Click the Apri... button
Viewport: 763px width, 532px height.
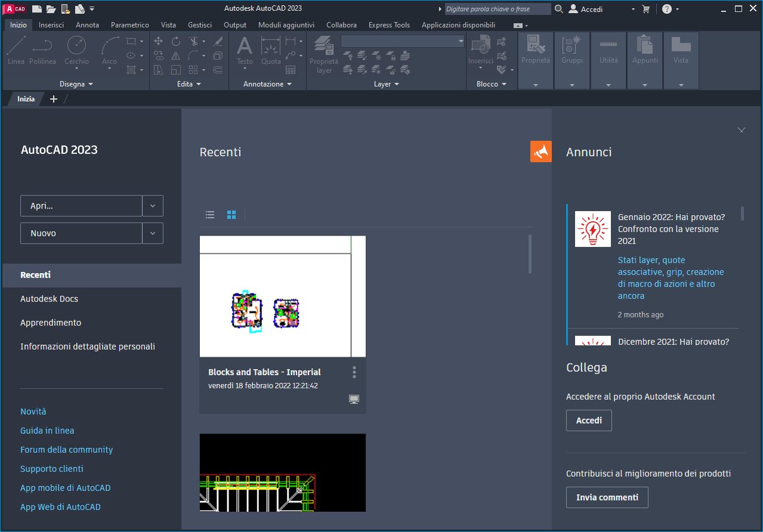coord(81,206)
